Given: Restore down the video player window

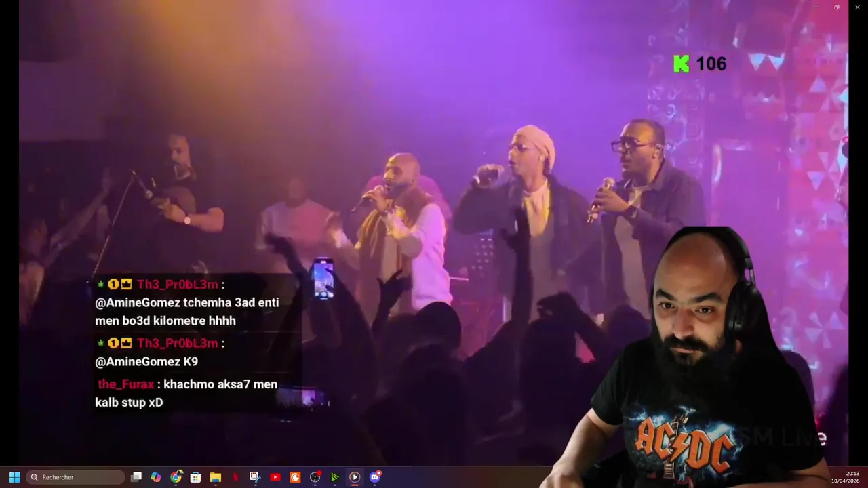Looking at the screenshot, I should 836,7.
